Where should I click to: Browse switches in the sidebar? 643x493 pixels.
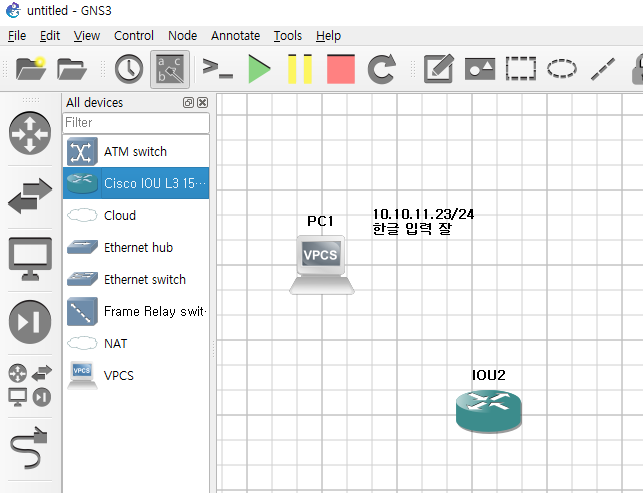coord(30,196)
